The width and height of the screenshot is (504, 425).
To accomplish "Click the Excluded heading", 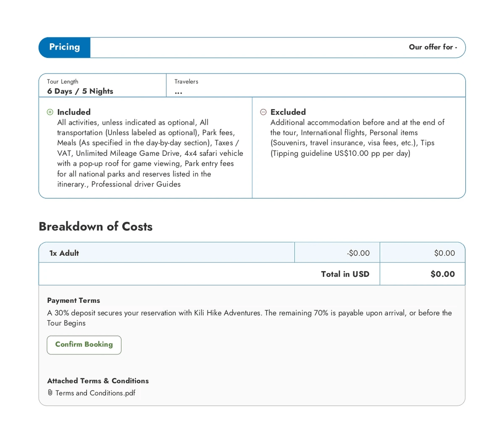I will [288, 112].
